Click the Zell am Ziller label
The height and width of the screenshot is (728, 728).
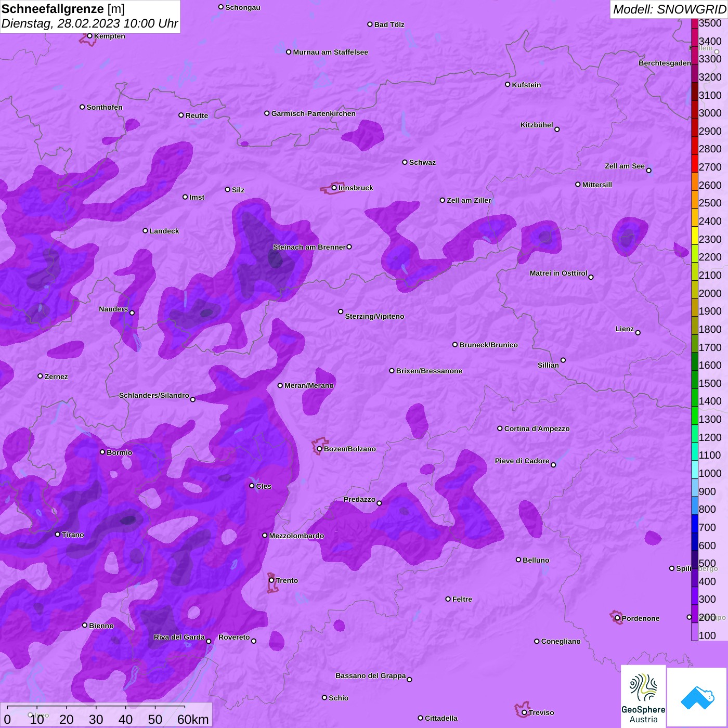tap(469, 200)
